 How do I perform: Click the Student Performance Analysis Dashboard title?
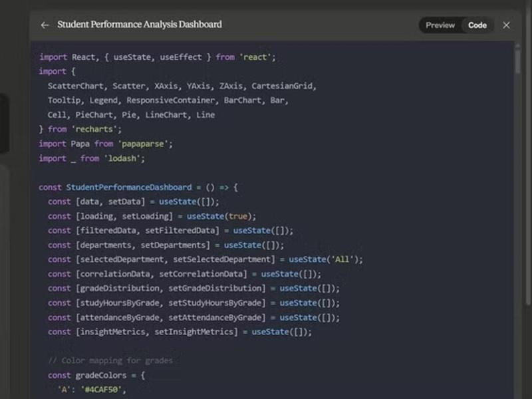(x=140, y=25)
